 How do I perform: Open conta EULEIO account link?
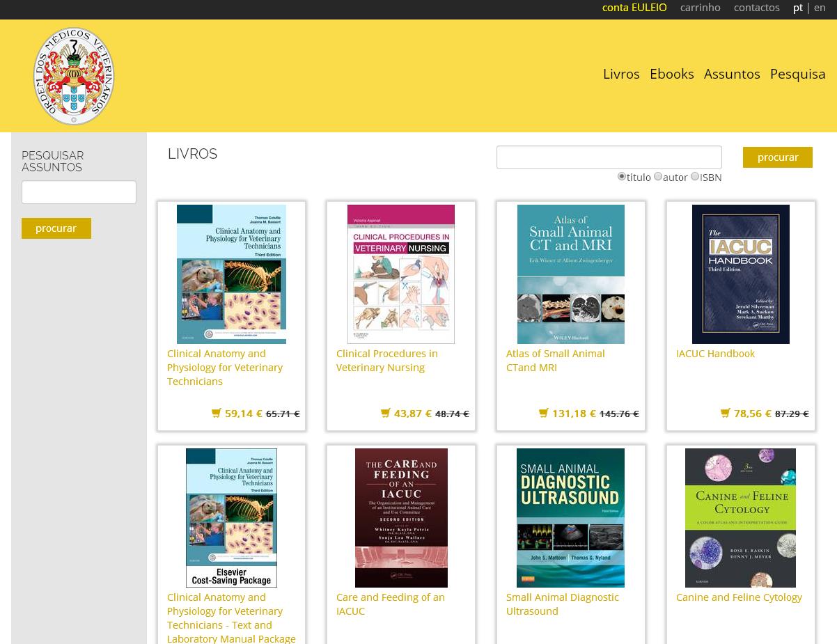634,8
